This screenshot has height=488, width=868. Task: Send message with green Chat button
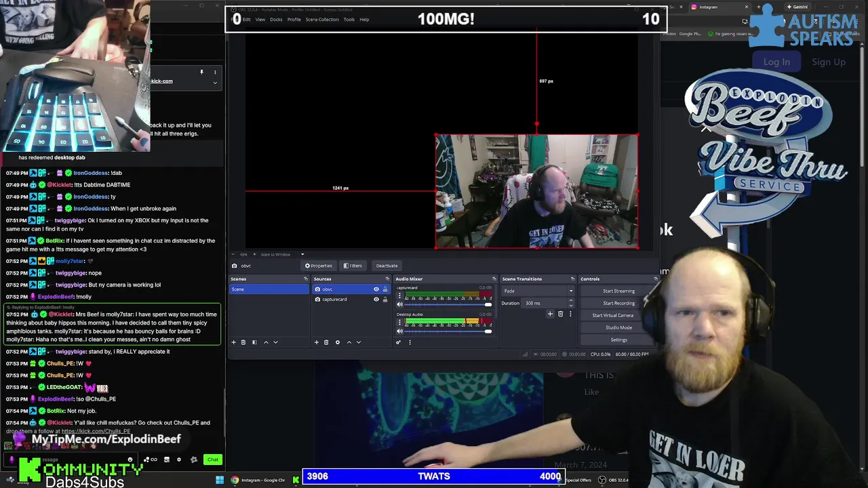point(213,460)
